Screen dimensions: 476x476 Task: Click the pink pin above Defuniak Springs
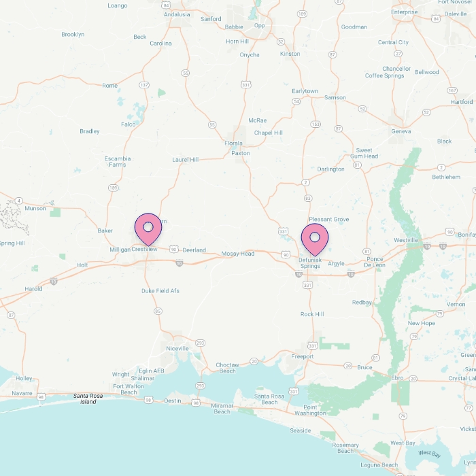[x=315, y=239]
